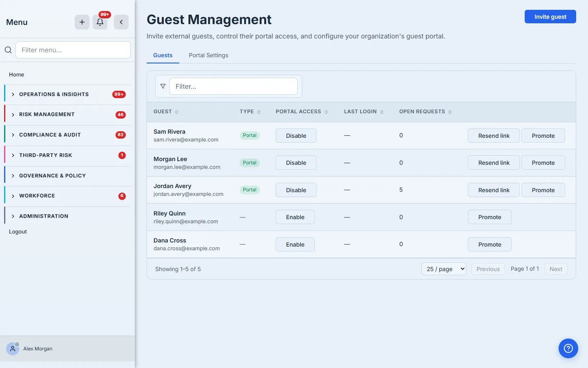Promote Morgan Lee
This screenshot has width=588, height=368.
(543, 163)
